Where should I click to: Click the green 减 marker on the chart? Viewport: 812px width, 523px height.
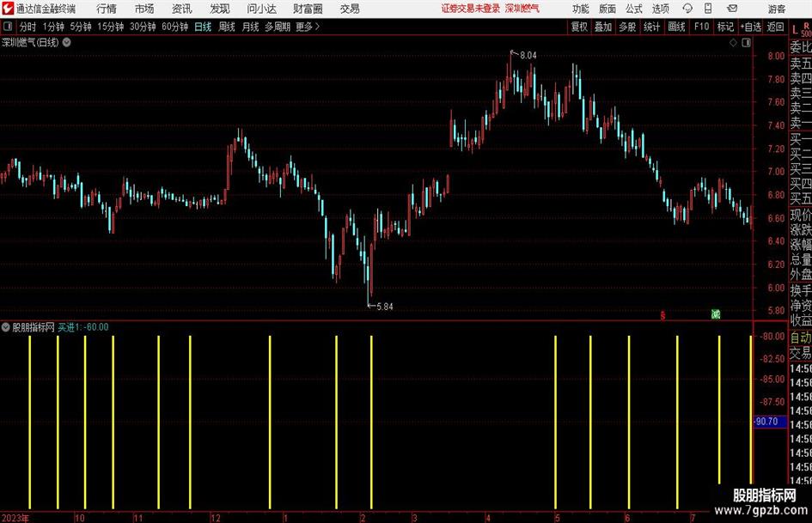pyautogui.click(x=716, y=313)
